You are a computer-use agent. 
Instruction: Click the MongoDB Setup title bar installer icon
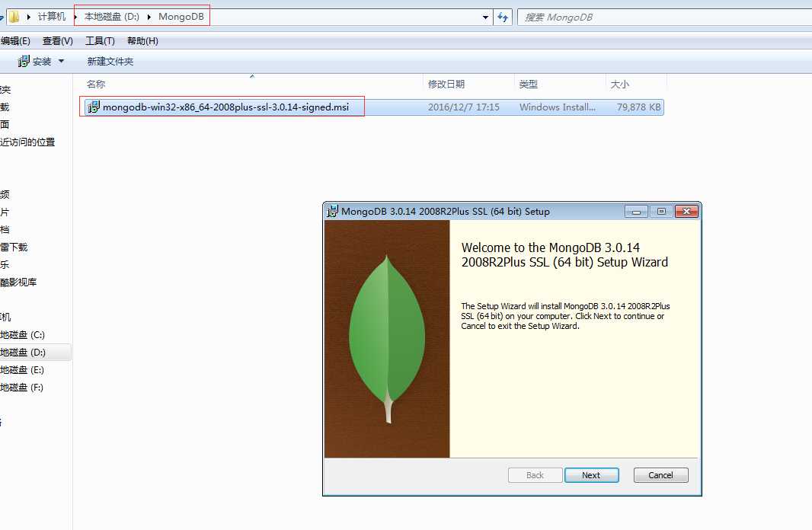[332, 211]
